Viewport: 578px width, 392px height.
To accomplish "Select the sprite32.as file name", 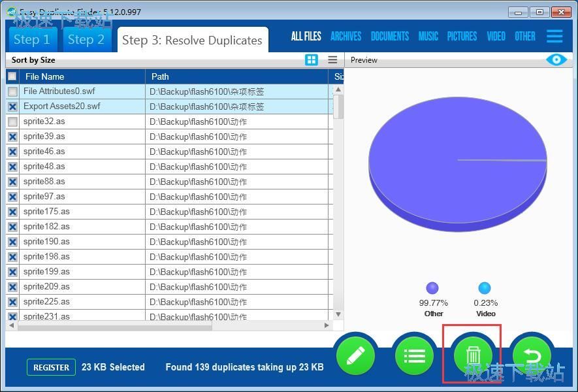I will pyautogui.click(x=44, y=122).
